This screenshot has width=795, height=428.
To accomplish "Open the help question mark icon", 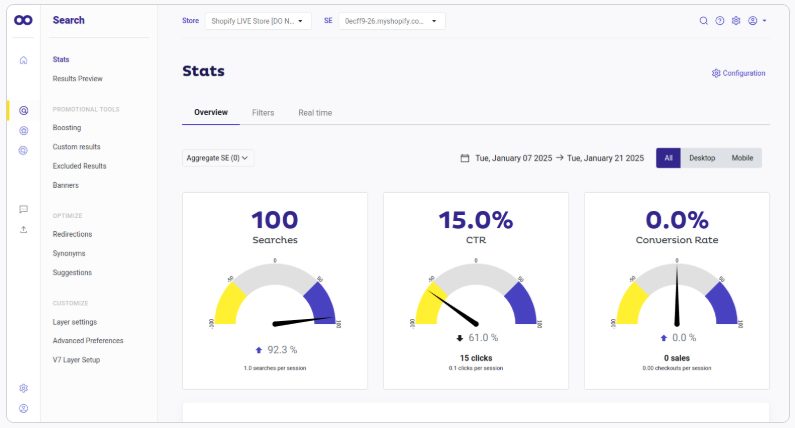I will [719, 20].
